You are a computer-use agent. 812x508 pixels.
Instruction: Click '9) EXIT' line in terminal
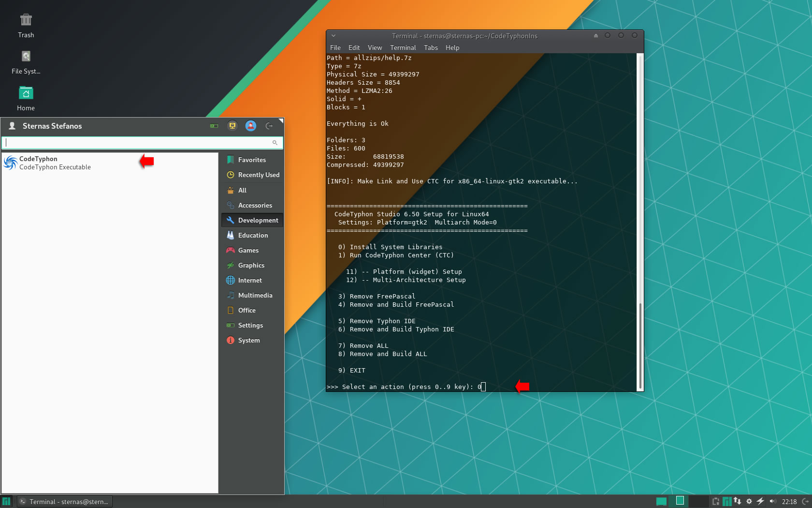click(x=351, y=370)
